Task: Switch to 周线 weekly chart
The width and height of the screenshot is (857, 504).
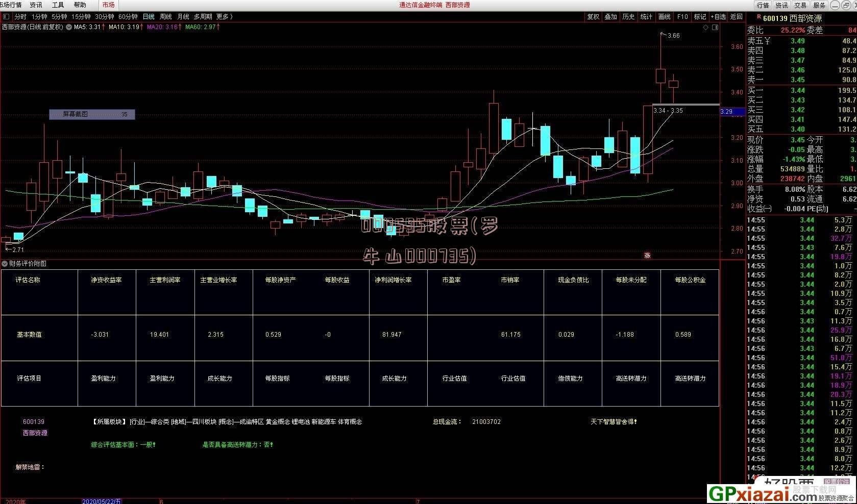Action: (165, 17)
